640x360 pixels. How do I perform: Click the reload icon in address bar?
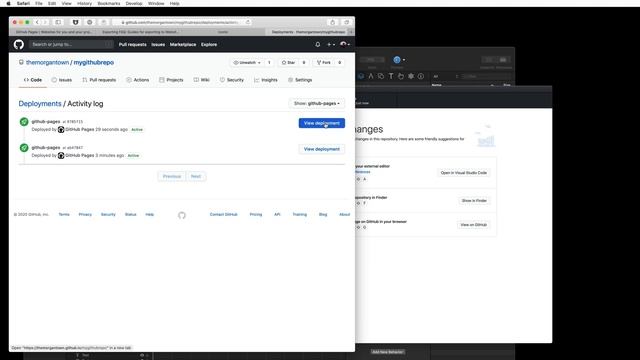click(247, 22)
